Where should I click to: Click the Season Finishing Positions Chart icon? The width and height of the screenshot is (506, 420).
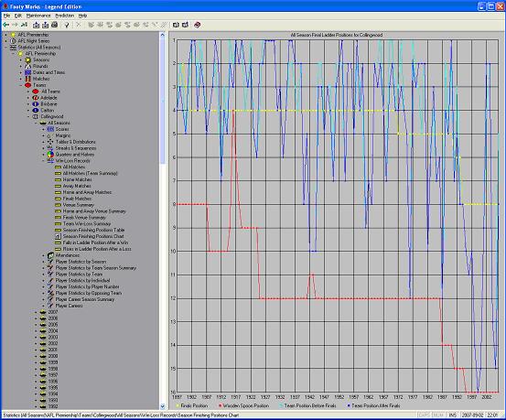coord(58,236)
